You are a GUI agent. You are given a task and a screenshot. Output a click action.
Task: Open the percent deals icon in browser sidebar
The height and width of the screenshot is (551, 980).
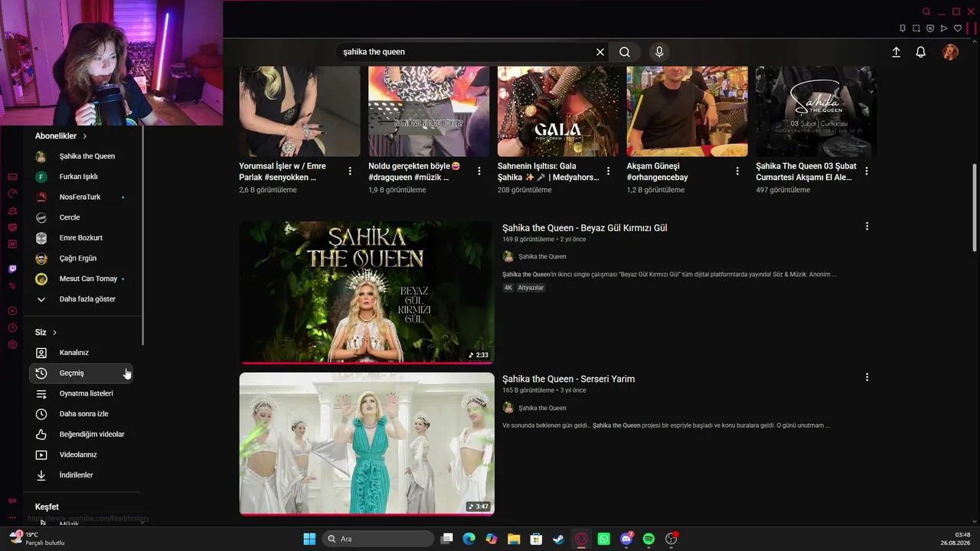pos(12,285)
